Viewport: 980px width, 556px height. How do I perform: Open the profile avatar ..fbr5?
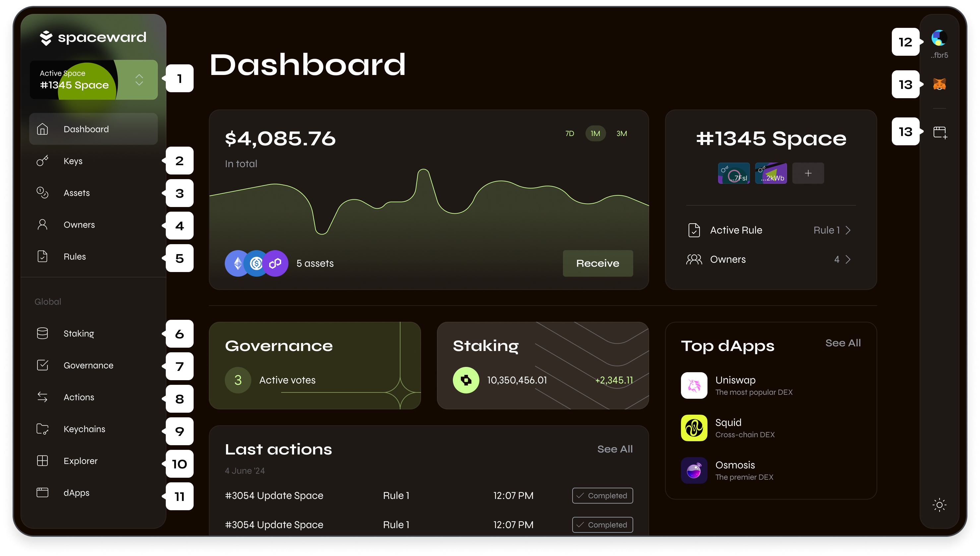click(x=939, y=38)
